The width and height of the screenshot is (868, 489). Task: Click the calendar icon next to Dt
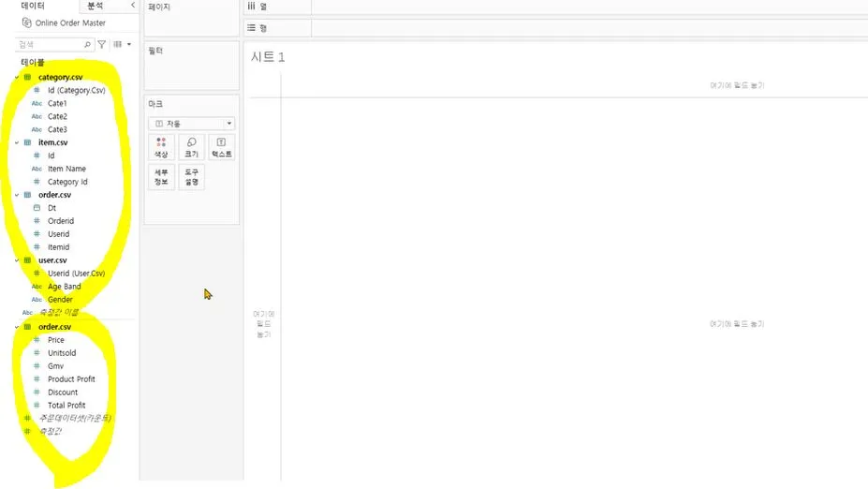(37, 208)
